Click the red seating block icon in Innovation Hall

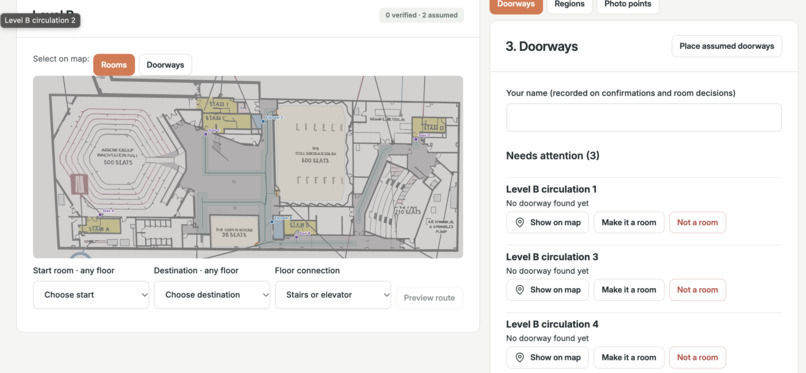(79, 184)
